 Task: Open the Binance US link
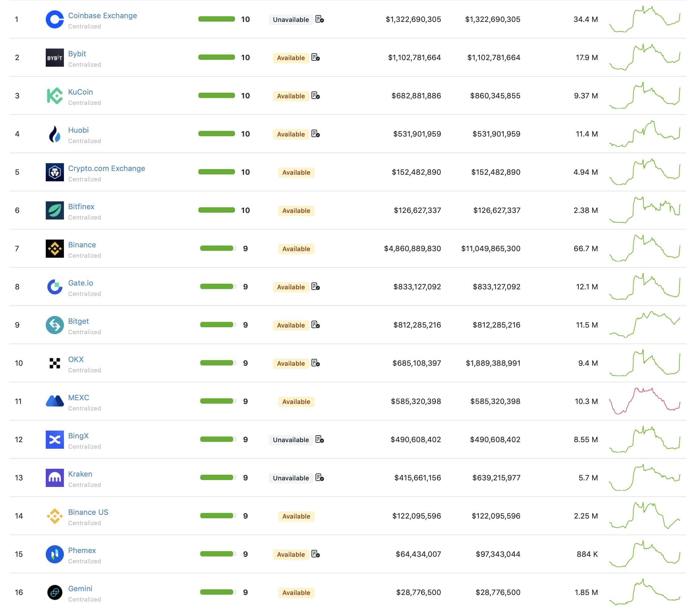pos(88,512)
